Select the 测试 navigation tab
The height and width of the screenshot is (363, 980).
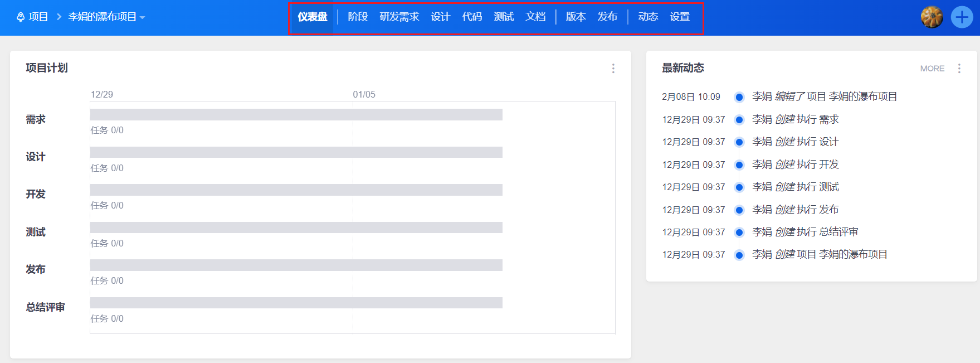click(504, 17)
